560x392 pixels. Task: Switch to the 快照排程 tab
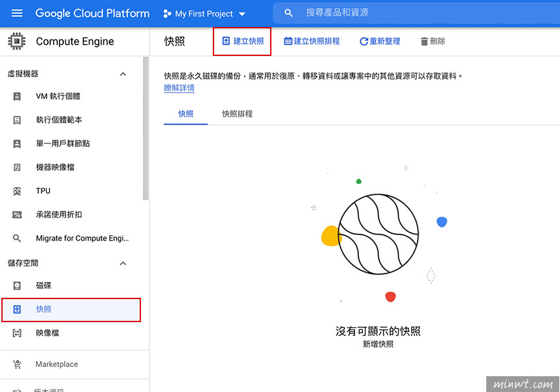point(237,114)
